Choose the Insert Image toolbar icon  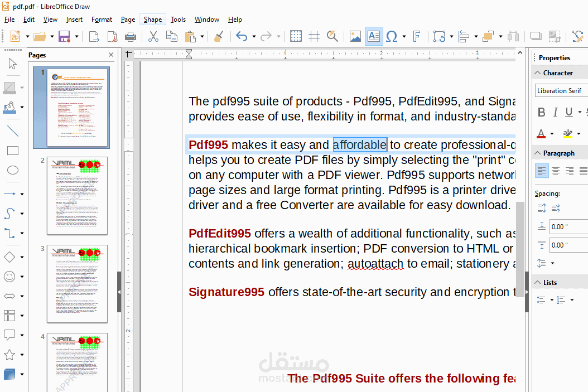click(355, 36)
